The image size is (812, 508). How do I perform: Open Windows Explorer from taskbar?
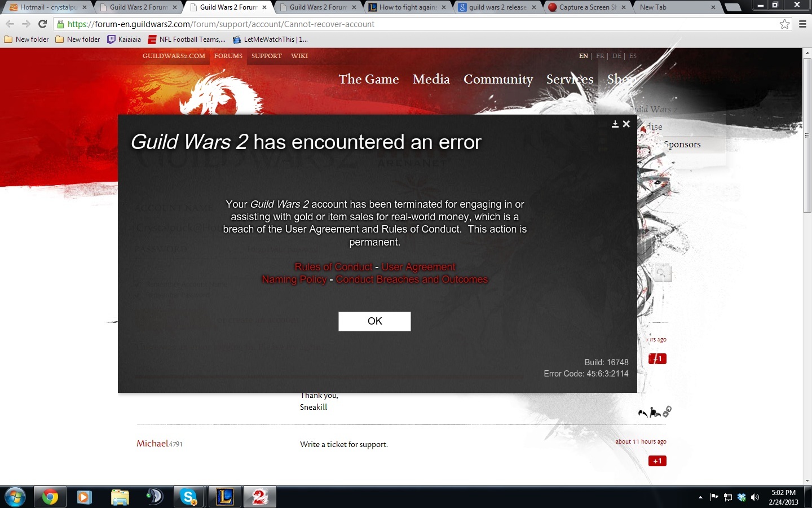pos(120,497)
